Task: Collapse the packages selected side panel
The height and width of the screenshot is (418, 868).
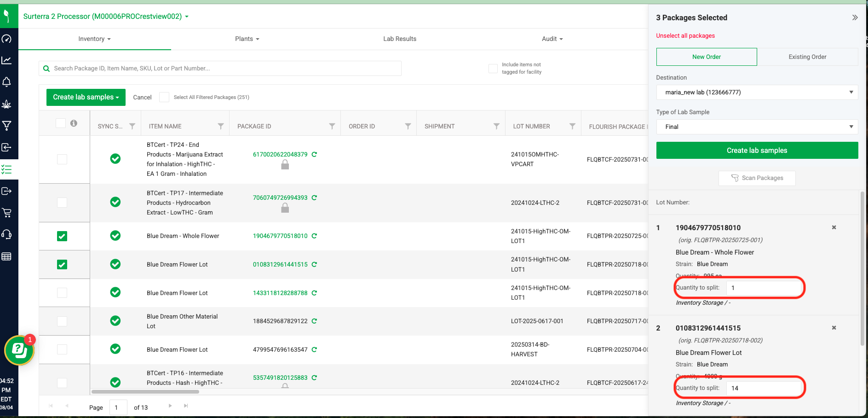Action: [x=855, y=17]
